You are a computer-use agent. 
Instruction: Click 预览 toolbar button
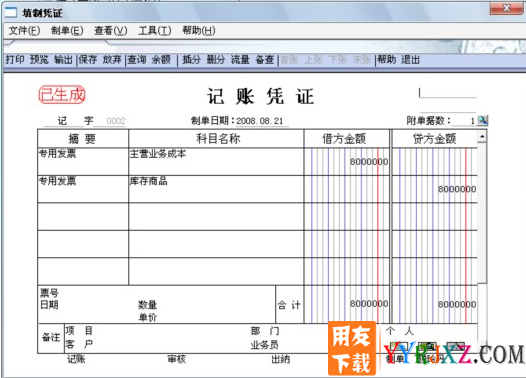pos(39,60)
